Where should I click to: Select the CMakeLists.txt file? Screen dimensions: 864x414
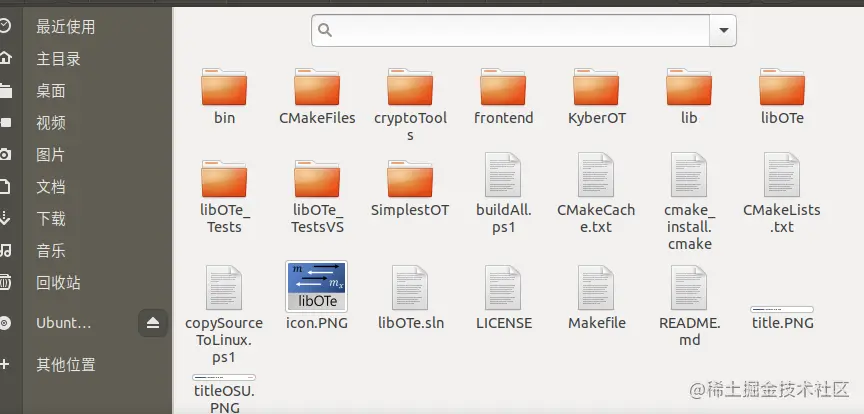pos(782,175)
